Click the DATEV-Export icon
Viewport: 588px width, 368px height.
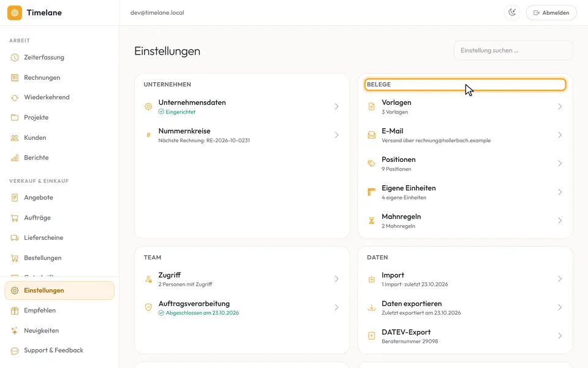[372, 336]
